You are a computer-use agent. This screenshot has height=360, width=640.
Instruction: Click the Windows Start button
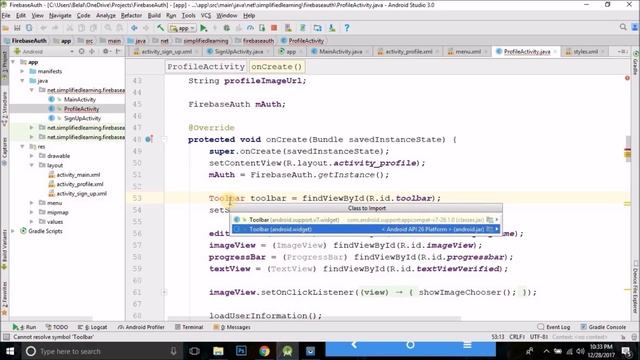point(10,351)
